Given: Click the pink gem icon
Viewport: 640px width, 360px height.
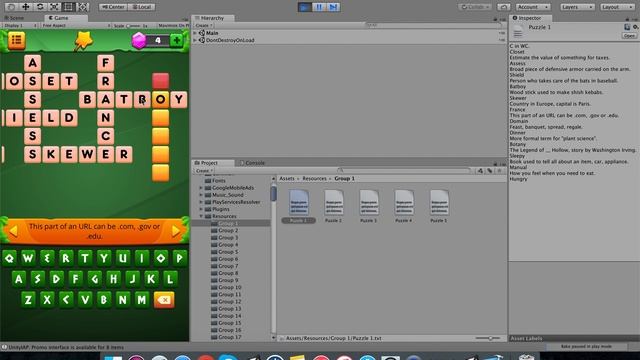Looking at the screenshot, I should pos(139,40).
